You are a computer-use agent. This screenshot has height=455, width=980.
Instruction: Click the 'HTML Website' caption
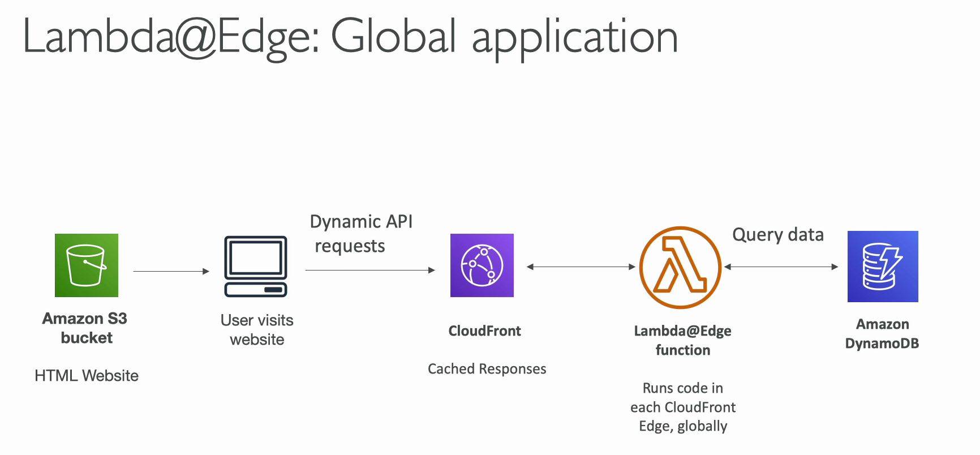(x=87, y=376)
